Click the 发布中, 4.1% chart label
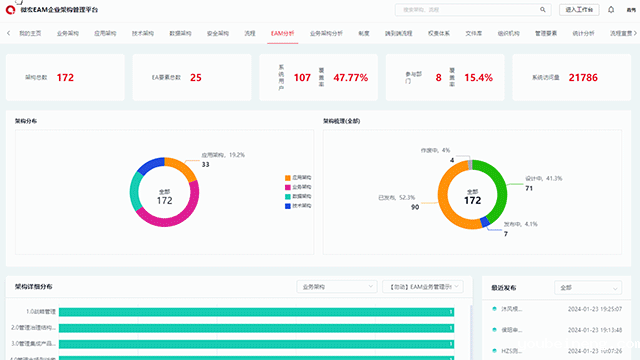 pos(521,224)
